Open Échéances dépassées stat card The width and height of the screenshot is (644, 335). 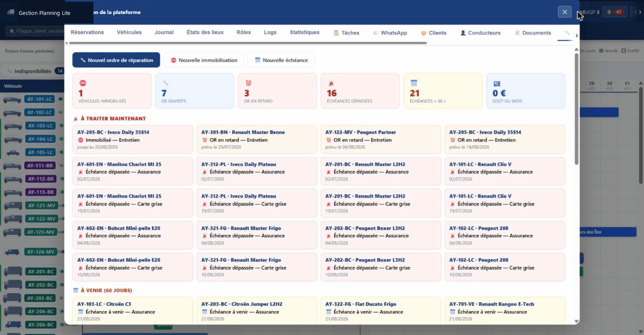pyautogui.click(x=360, y=91)
